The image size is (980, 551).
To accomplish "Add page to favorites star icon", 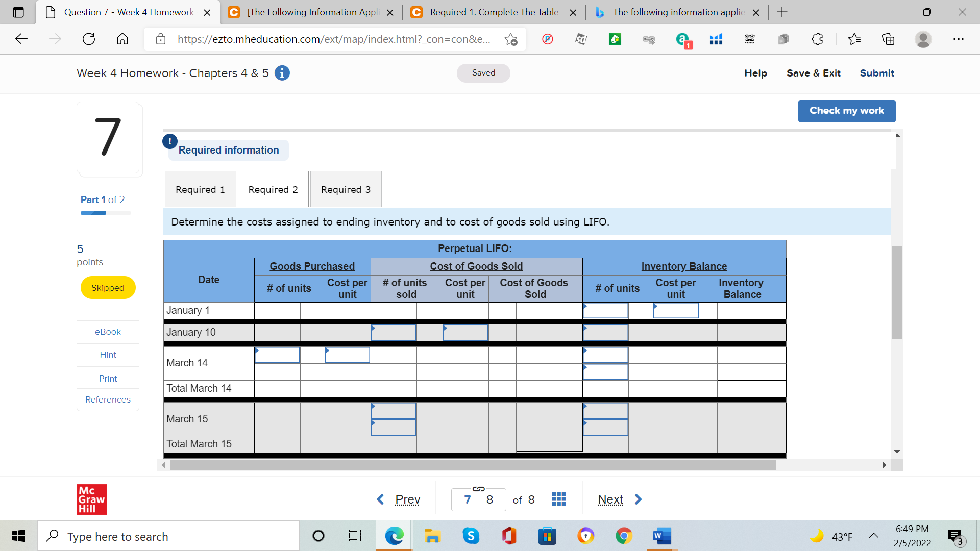I will click(510, 39).
